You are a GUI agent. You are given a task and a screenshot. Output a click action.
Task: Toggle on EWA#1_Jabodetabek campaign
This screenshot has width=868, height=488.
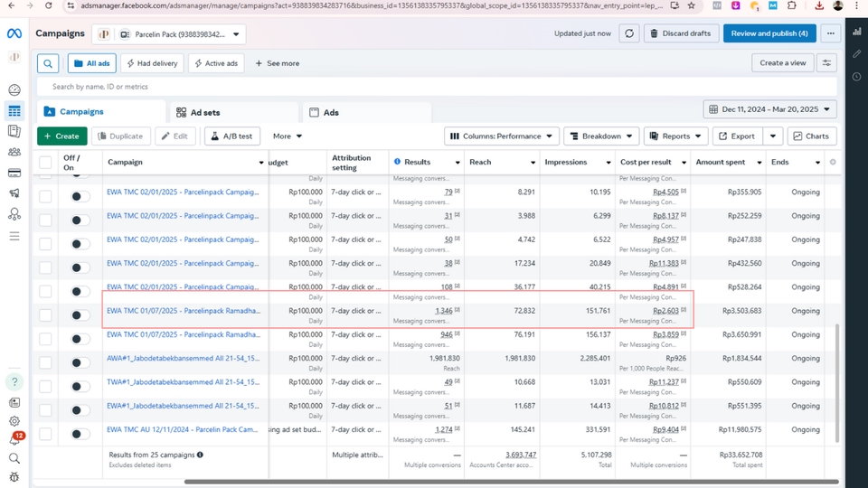tap(80, 410)
